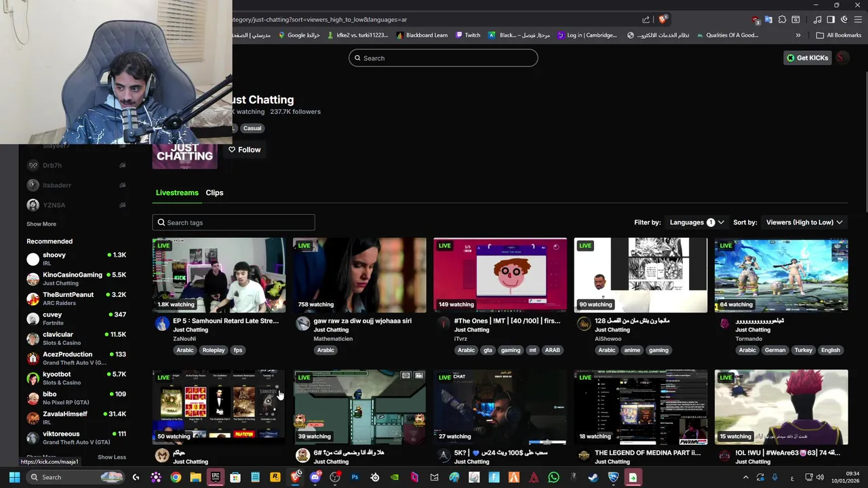Switch to the Livestreams tab
Image resolution: width=868 pixels, height=488 pixels.
point(177,192)
